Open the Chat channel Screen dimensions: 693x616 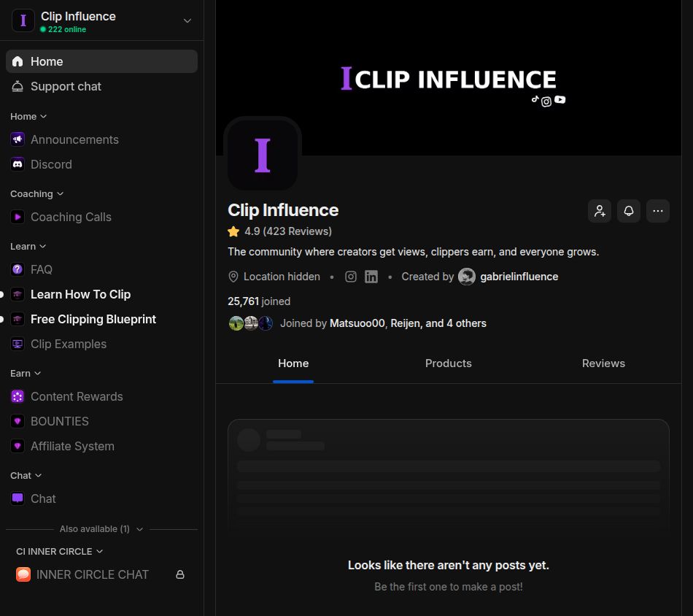pos(101,498)
